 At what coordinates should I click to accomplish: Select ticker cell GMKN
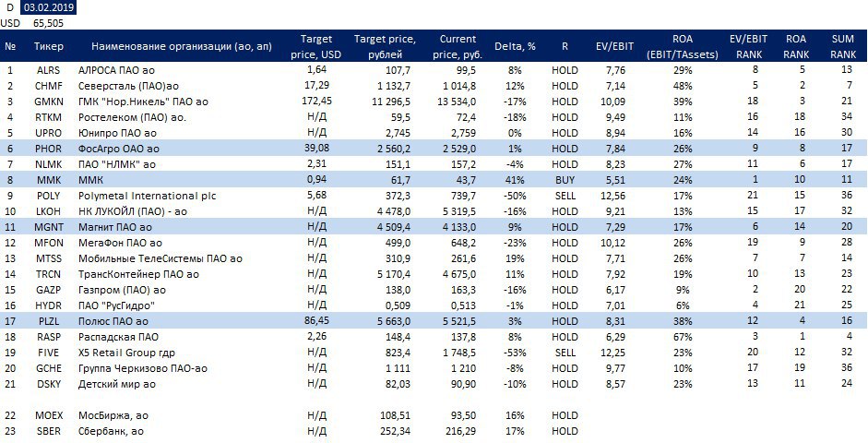49,102
